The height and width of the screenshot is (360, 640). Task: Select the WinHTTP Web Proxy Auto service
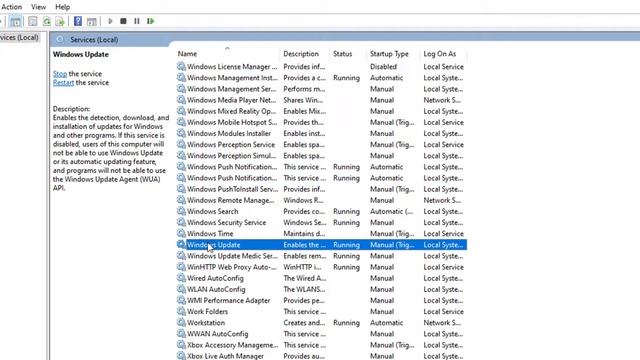322,267
